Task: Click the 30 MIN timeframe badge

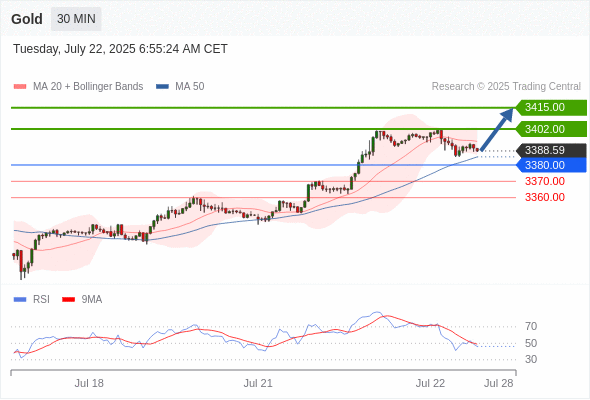Action: pos(76,19)
